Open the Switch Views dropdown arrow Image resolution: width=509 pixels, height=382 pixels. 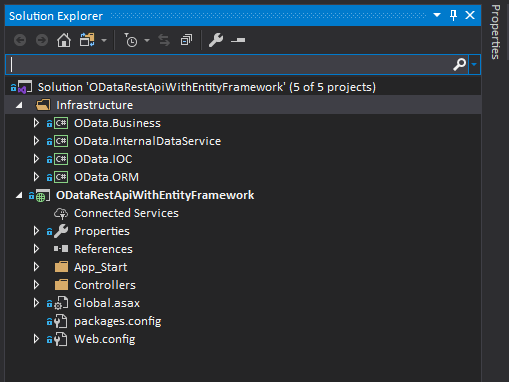104,41
